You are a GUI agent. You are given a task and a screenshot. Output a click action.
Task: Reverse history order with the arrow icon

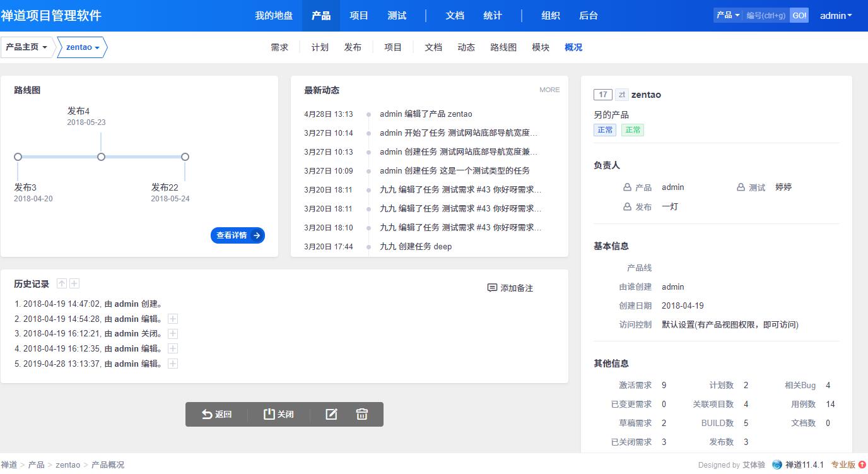point(62,283)
